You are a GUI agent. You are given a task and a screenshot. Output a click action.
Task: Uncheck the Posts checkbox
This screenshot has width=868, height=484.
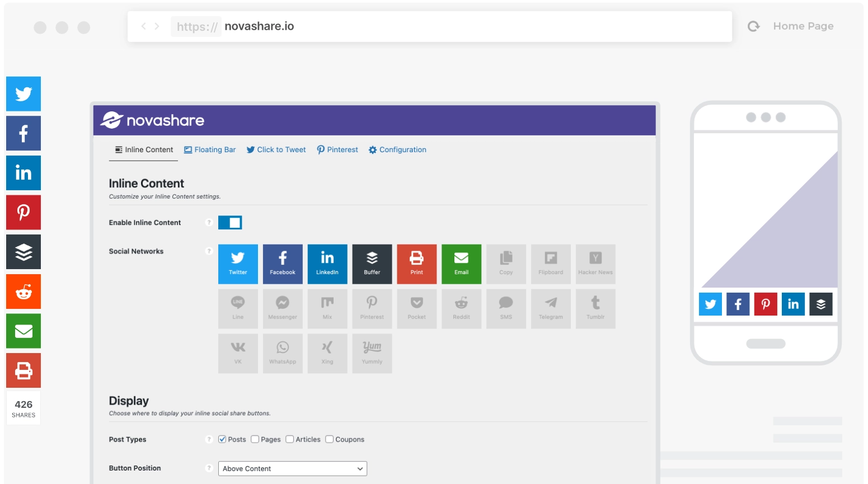coord(222,439)
